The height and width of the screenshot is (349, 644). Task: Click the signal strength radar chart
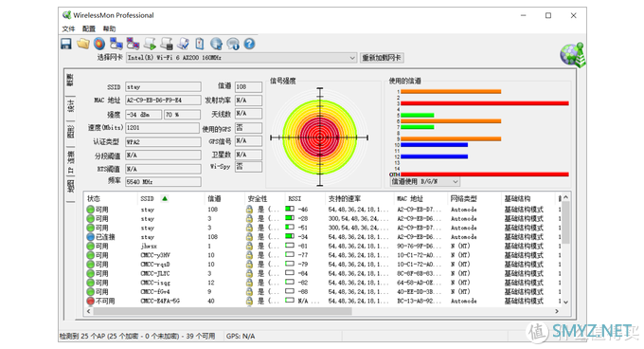pos(319,137)
